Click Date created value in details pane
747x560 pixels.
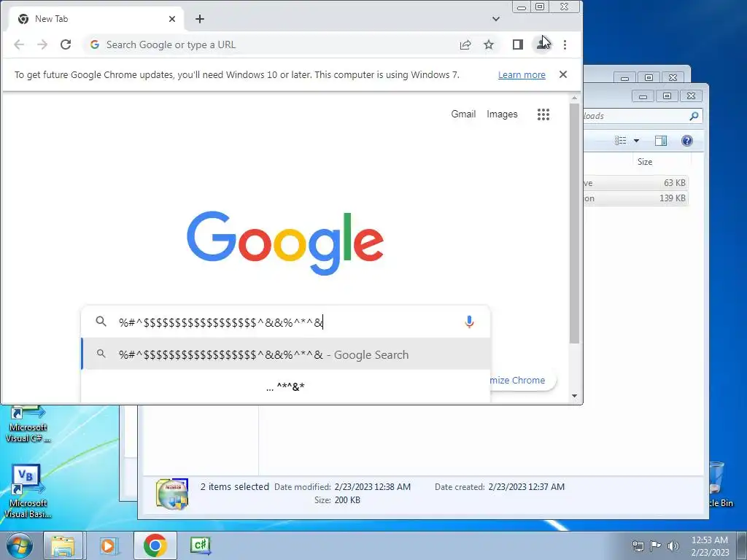point(527,486)
